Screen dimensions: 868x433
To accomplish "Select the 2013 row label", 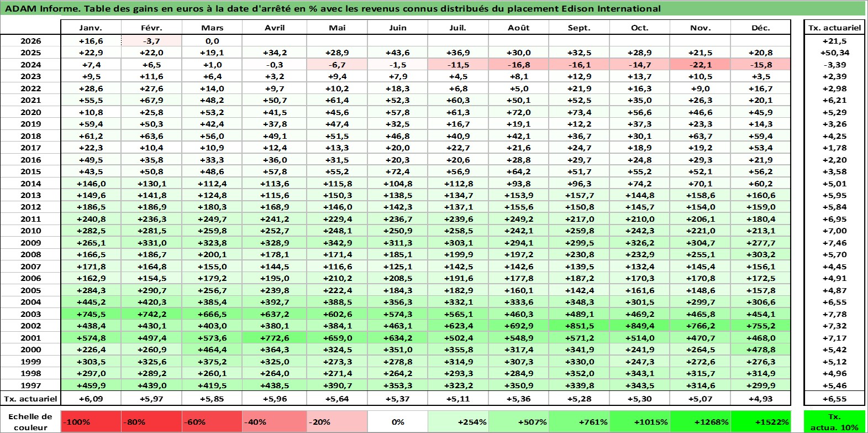I will tap(31, 195).
